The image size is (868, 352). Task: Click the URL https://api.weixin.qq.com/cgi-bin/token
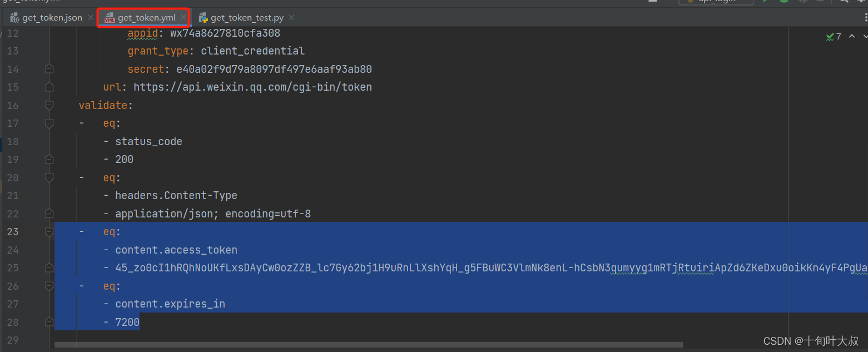point(253,87)
